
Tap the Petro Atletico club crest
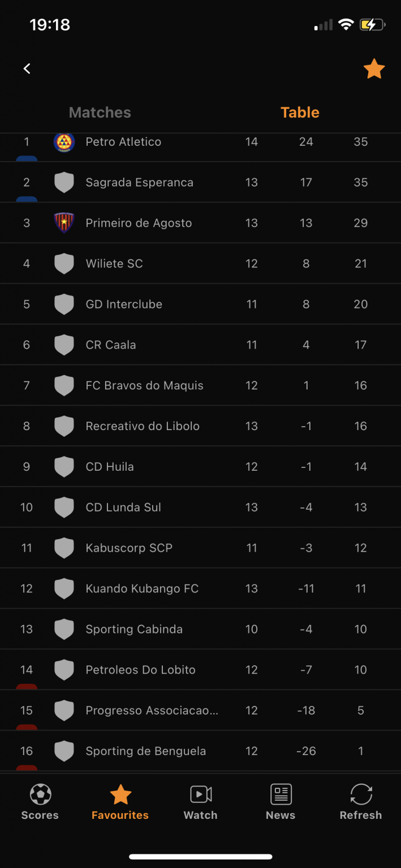click(x=64, y=142)
